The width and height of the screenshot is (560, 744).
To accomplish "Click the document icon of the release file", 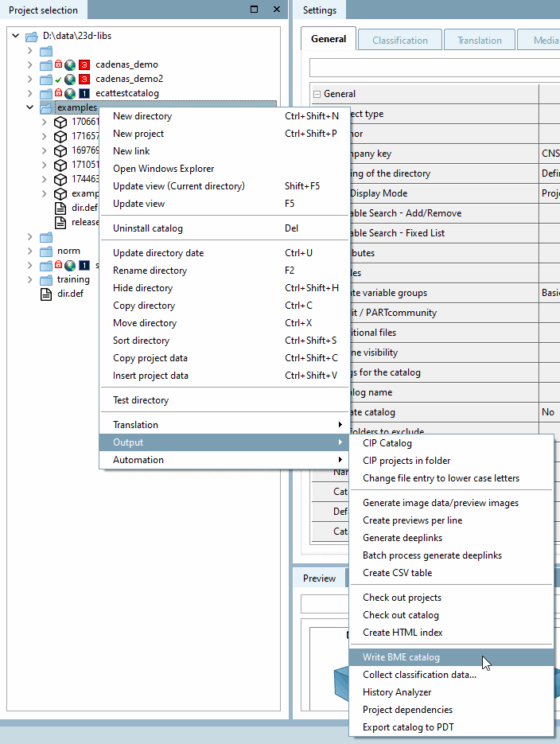I will 60,223.
